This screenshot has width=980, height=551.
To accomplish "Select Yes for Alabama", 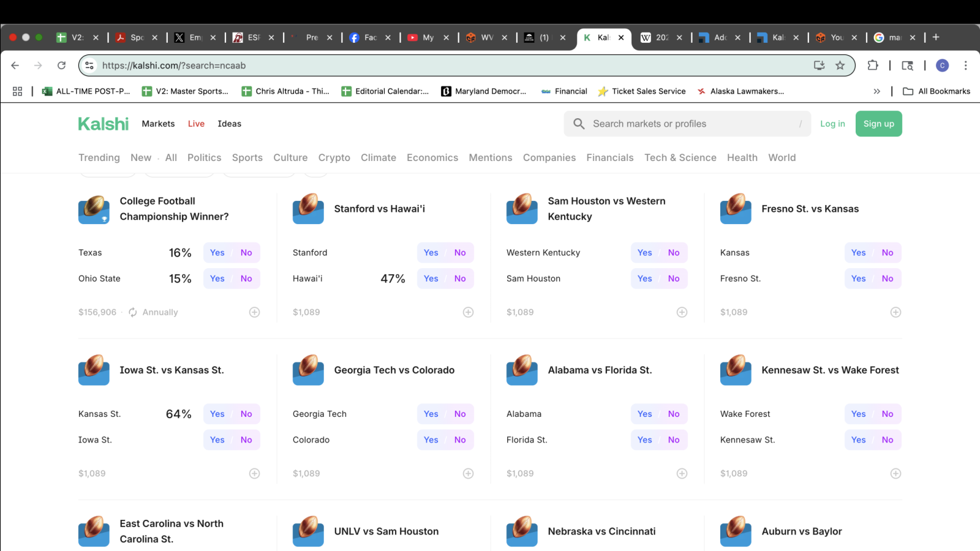I will [x=645, y=414].
